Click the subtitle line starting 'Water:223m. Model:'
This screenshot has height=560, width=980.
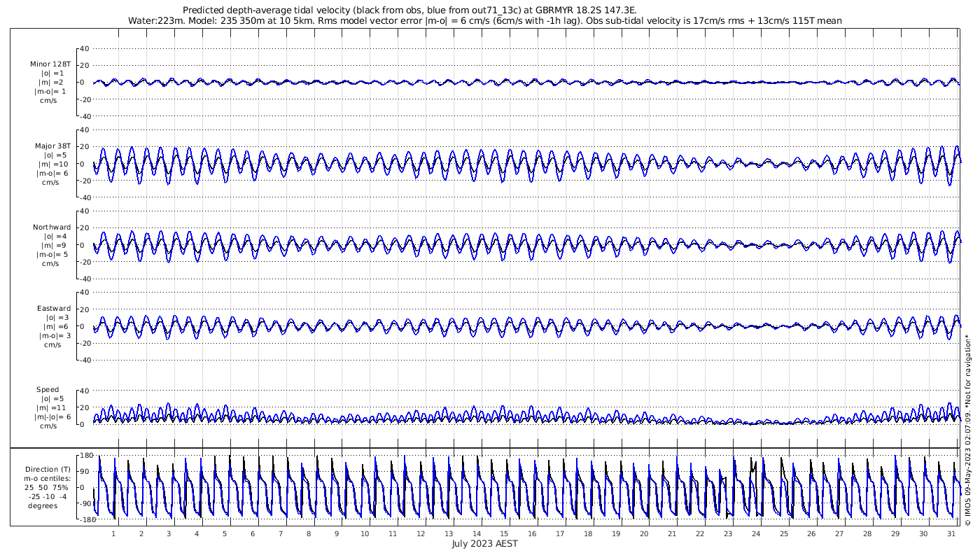(x=484, y=21)
